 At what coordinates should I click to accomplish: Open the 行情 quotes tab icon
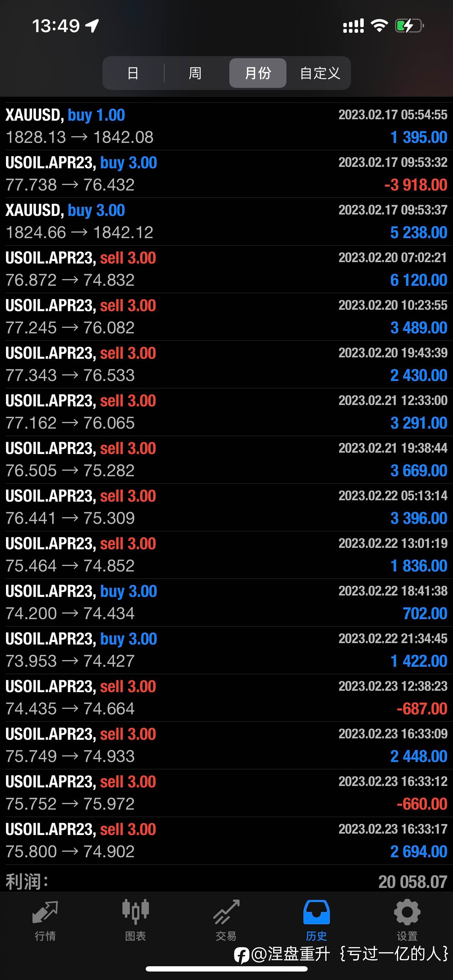coord(45,912)
